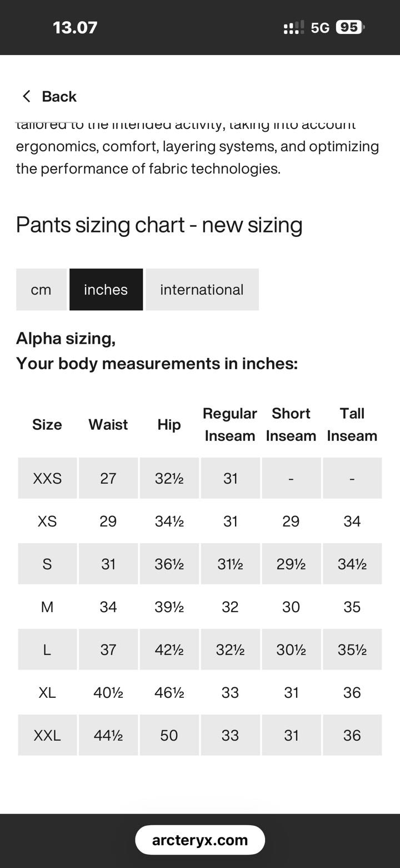
Task: Tap the Size column header
Action: tap(47, 425)
